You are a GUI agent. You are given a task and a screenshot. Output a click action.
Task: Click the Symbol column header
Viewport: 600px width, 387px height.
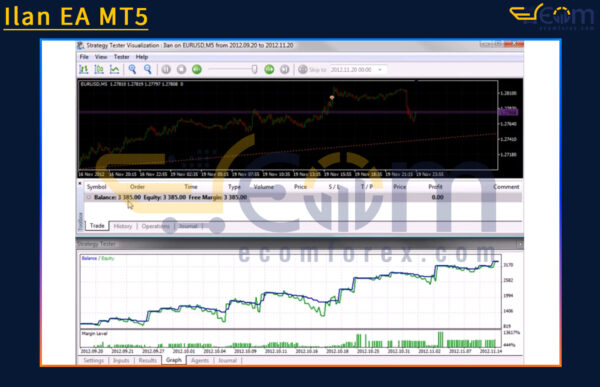coord(96,187)
